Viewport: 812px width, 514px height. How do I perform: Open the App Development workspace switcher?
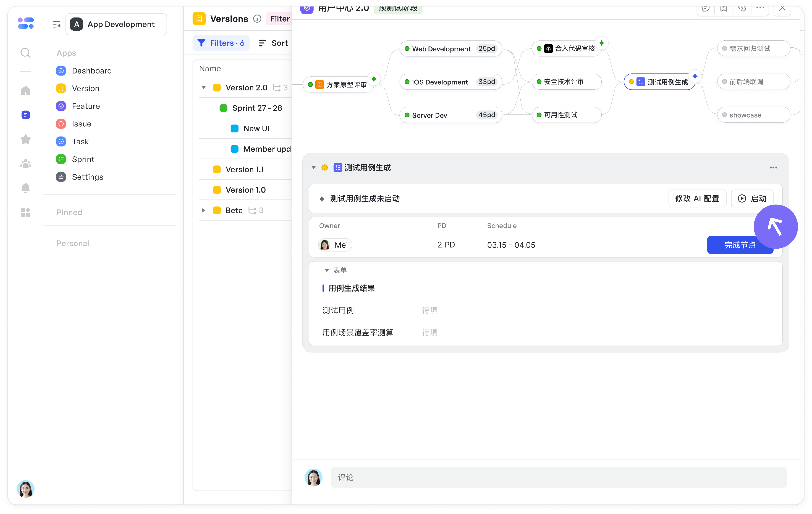(x=116, y=24)
